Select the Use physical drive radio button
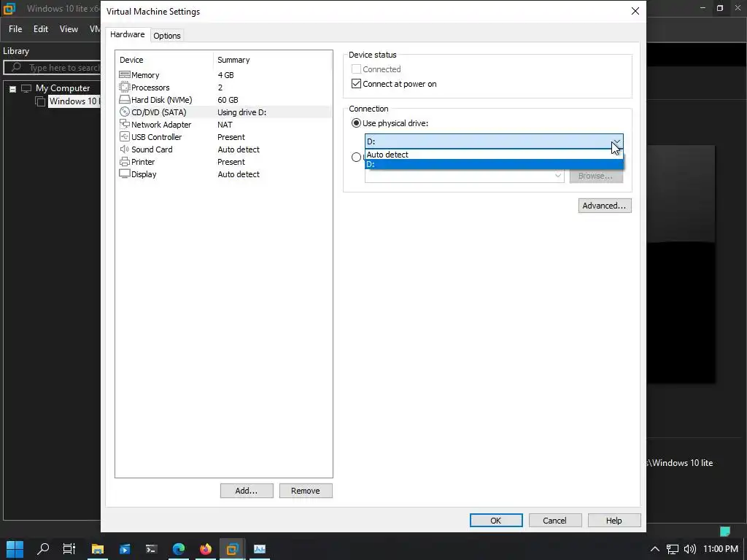Screen dimensions: 747x560 [x=356, y=122]
